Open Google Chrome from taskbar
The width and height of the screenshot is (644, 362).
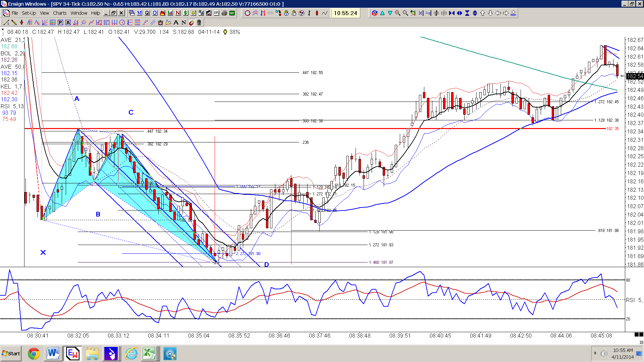tap(34, 354)
